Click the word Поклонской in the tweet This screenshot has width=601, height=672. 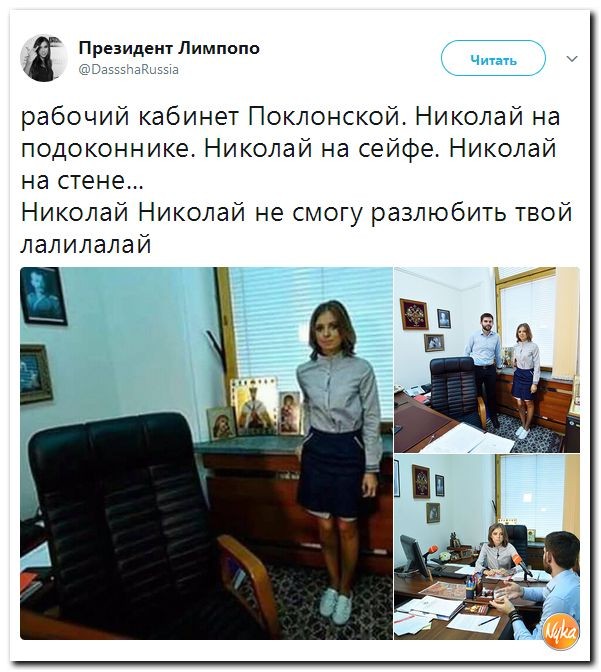pyautogui.click(x=326, y=116)
